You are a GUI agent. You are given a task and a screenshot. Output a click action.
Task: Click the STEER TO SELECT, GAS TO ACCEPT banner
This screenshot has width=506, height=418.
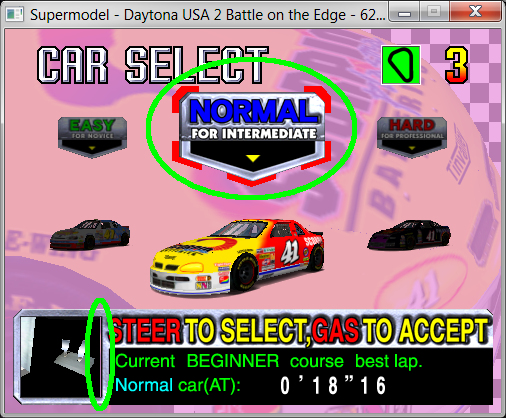300,331
